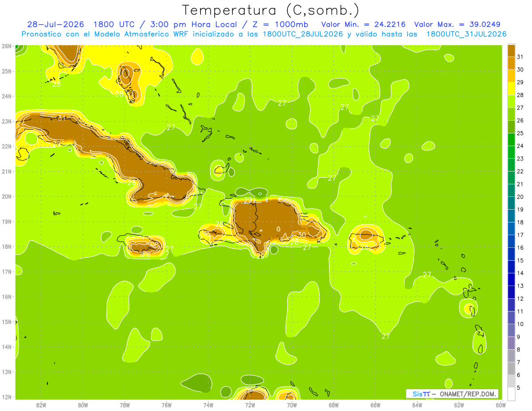This screenshot has width=532, height=411.
Task: Click the 60W longitude axis label
Action: [x=501, y=405]
